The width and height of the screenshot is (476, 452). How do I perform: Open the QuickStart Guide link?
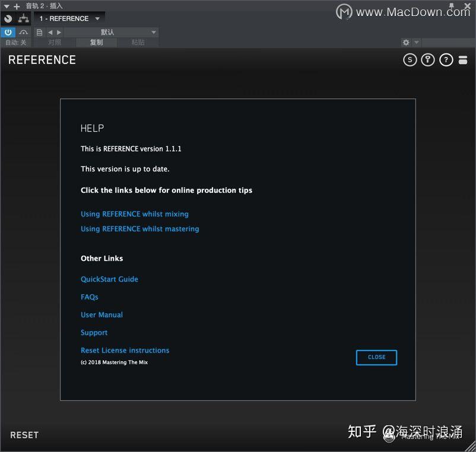point(109,279)
